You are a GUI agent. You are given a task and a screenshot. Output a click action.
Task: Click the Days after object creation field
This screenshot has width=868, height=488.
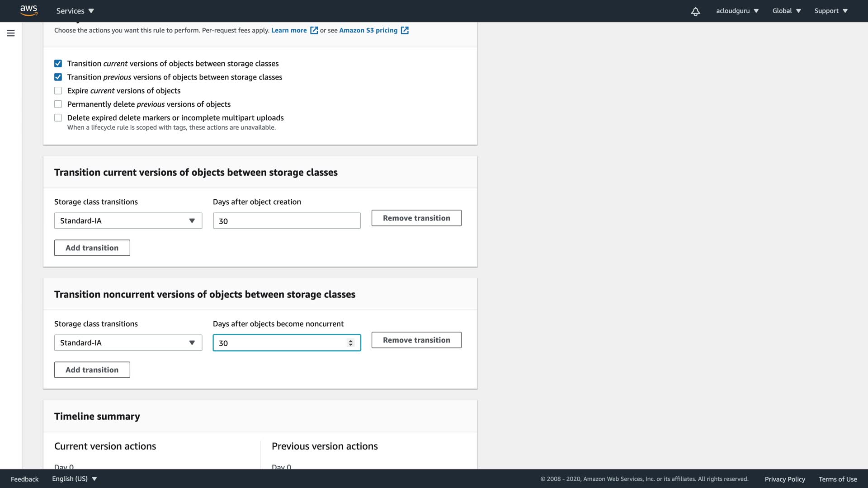(x=287, y=221)
